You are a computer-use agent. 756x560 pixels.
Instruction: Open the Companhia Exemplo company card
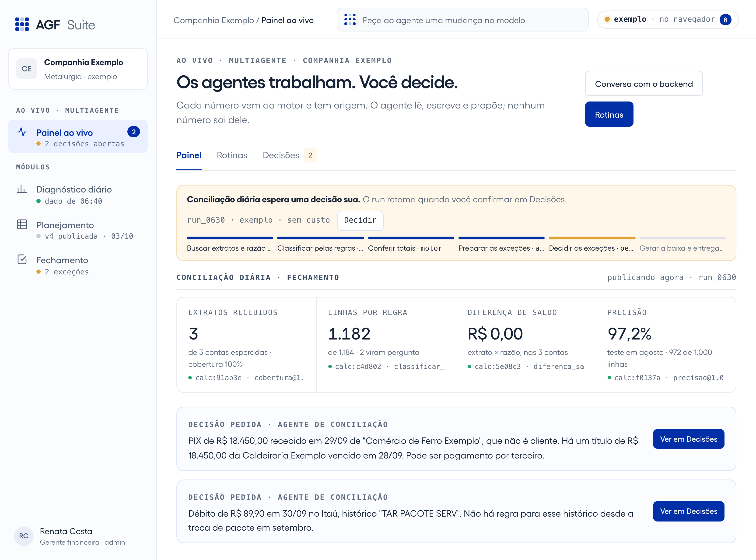point(78,69)
